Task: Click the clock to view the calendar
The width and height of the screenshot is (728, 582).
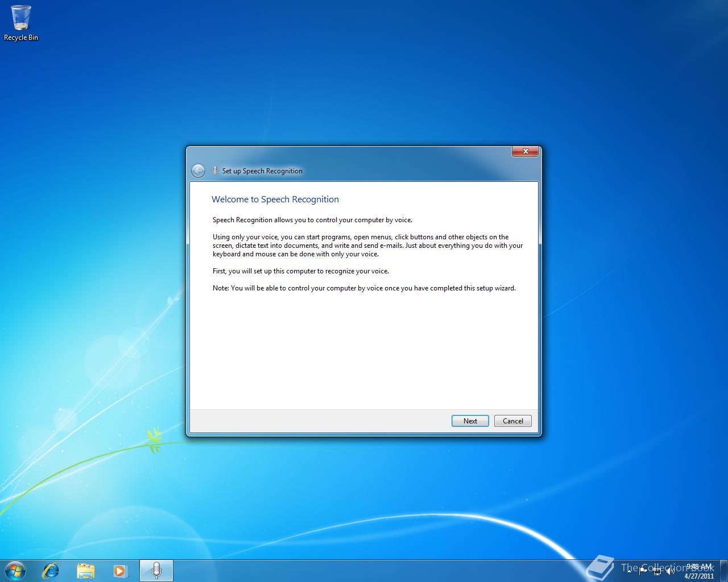Action: (x=696, y=567)
